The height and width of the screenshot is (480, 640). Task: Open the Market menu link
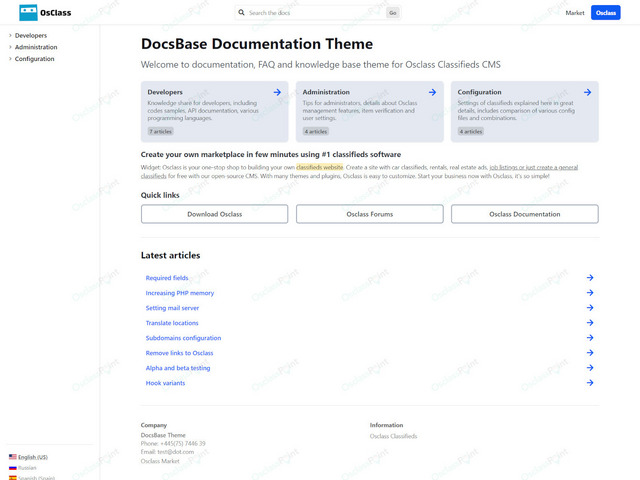coord(575,13)
